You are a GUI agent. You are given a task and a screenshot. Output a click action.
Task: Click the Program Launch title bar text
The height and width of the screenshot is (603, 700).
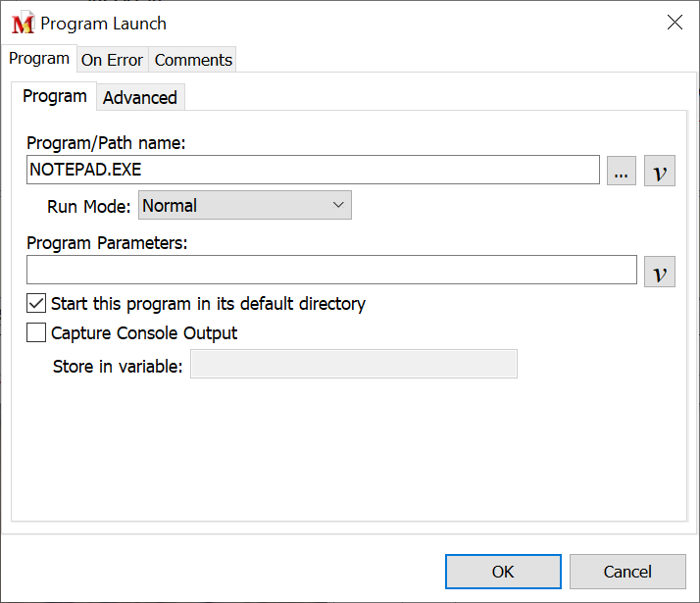(x=103, y=24)
